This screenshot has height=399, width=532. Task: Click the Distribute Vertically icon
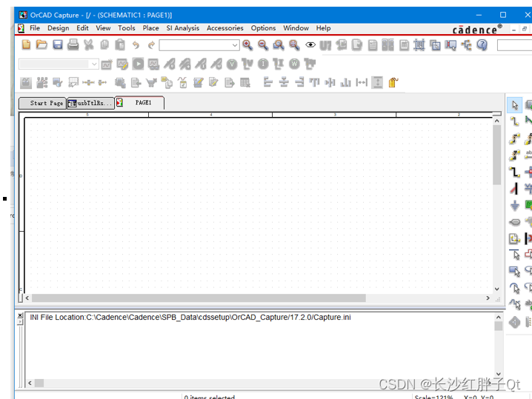pyautogui.click(x=377, y=82)
